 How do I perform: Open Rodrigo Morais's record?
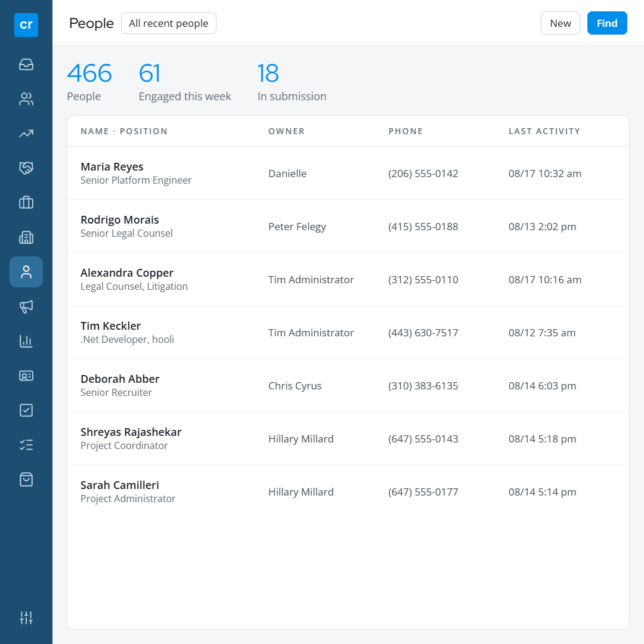pyautogui.click(x=119, y=219)
